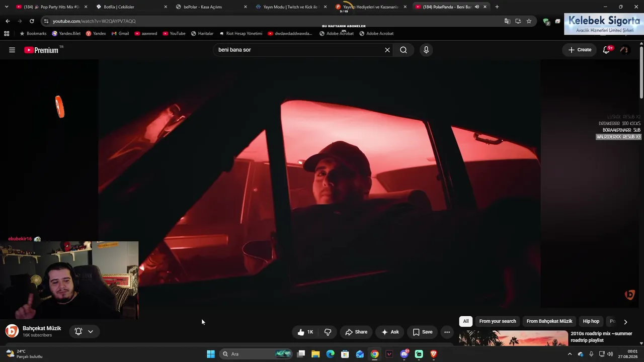Switch to Yayın Modu Twitch tab

[x=291, y=7]
